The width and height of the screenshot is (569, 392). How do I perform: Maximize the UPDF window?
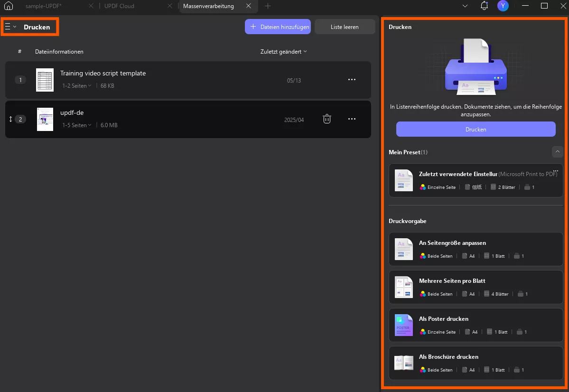544,6
